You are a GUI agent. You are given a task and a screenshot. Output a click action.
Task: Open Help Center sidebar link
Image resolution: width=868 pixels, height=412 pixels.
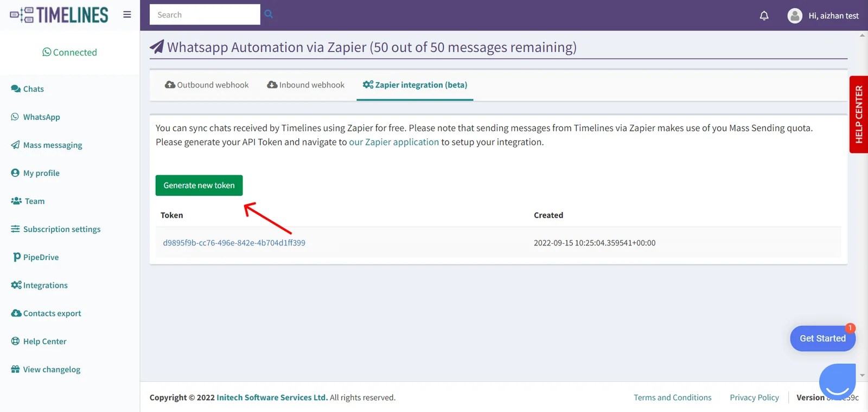(x=39, y=341)
